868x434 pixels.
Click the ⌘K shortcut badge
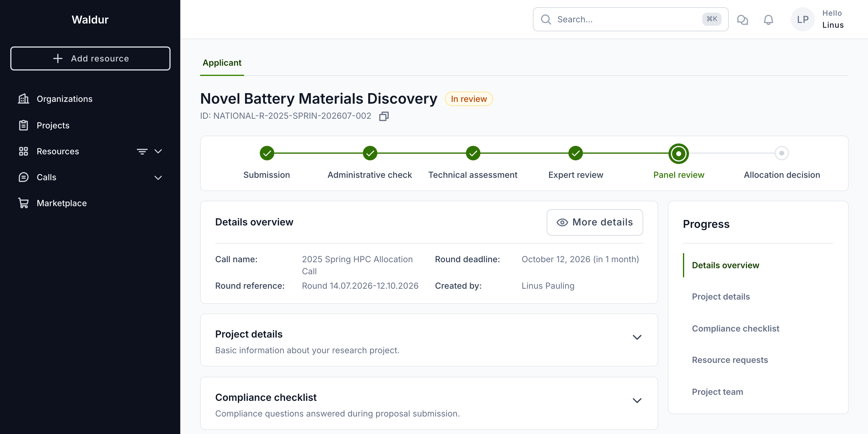tap(712, 19)
